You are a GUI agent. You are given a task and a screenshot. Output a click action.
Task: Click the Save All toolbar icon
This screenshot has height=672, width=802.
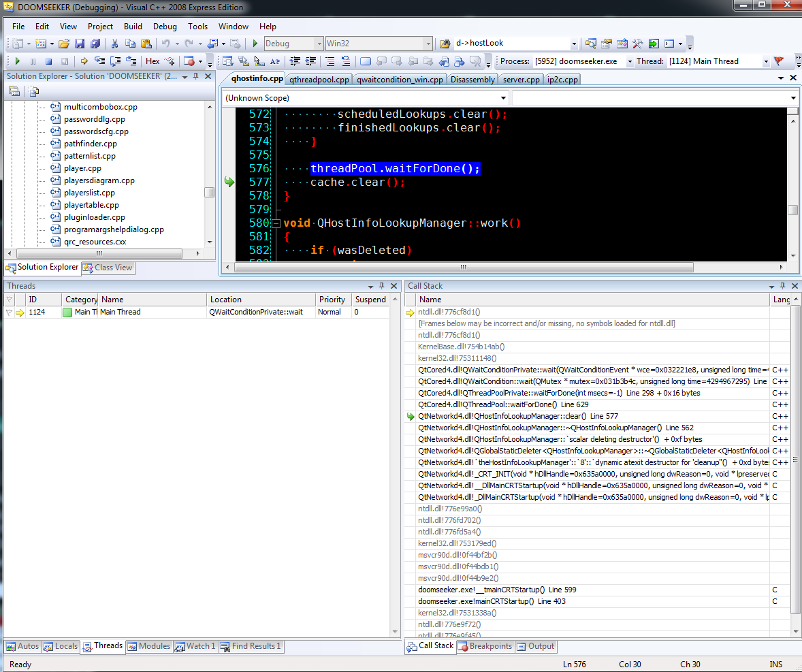94,44
